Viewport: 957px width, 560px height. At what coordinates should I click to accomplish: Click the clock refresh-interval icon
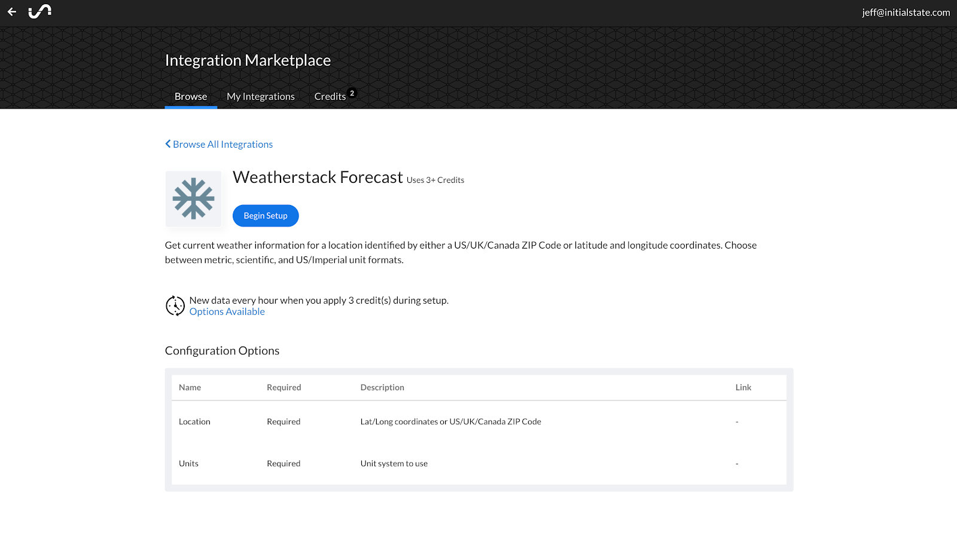pos(175,305)
